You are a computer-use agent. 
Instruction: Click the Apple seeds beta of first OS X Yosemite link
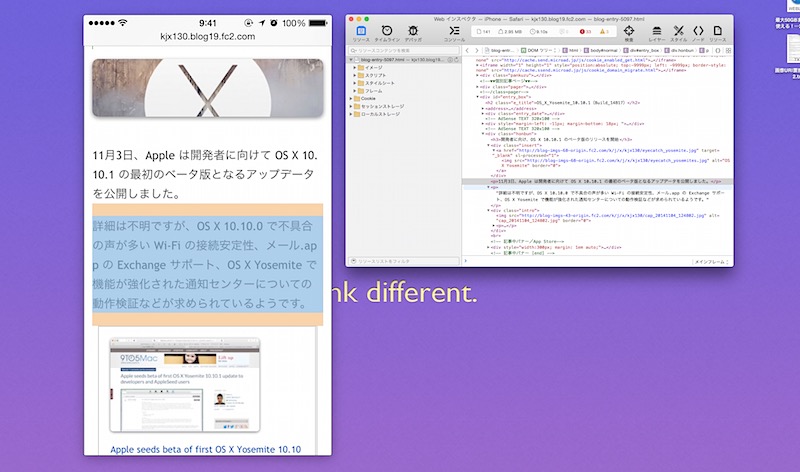point(206,450)
